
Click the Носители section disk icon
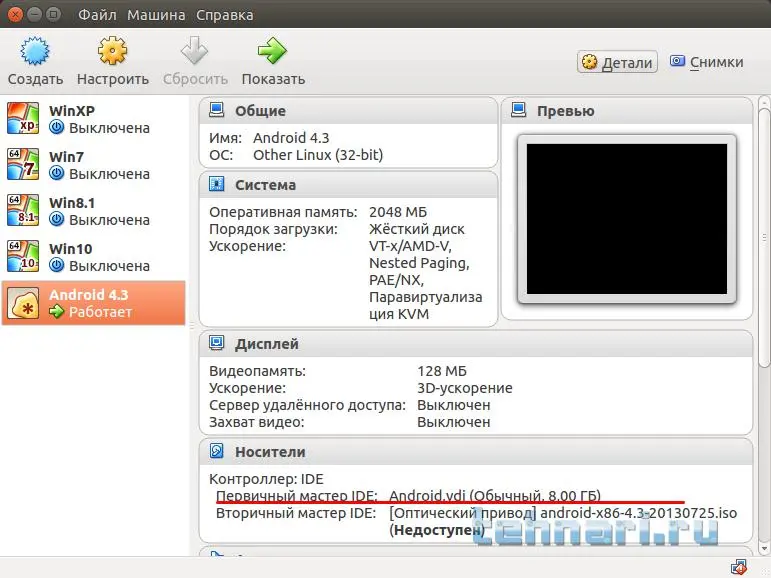(x=216, y=451)
